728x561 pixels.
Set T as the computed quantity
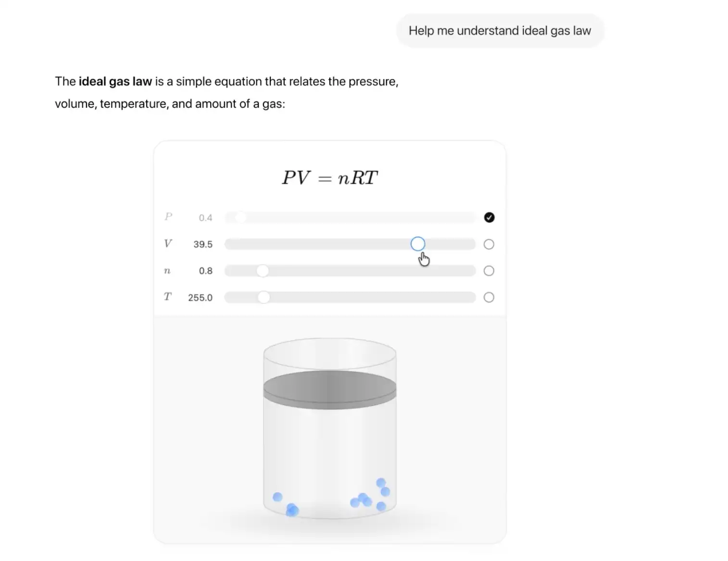click(x=489, y=297)
